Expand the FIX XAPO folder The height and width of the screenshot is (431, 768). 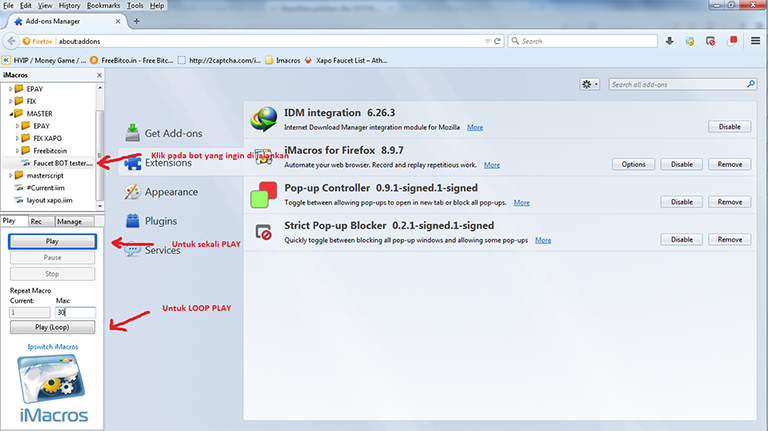pyautogui.click(x=17, y=138)
